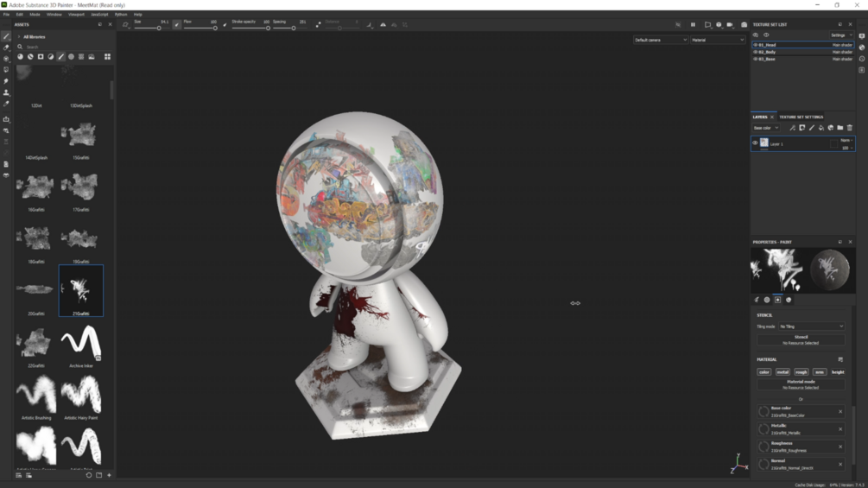Select the Clone stamp tool
The image size is (868, 488).
coord(6,92)
